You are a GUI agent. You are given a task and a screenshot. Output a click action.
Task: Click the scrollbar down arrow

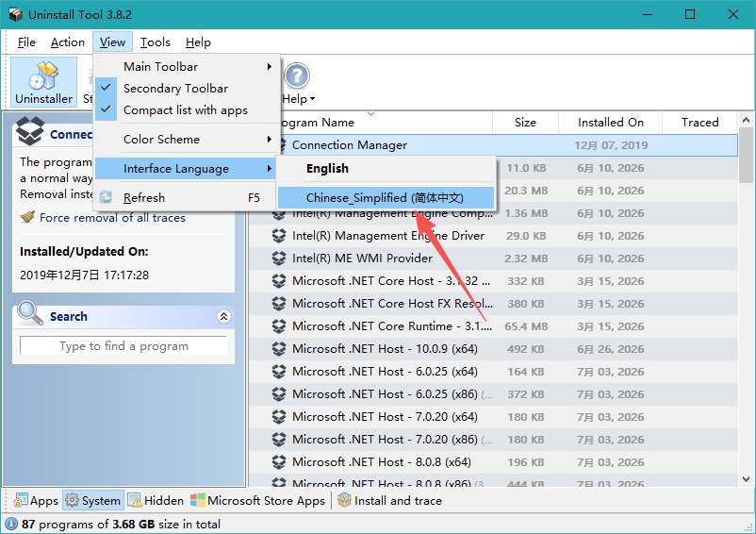click(746, 479)
